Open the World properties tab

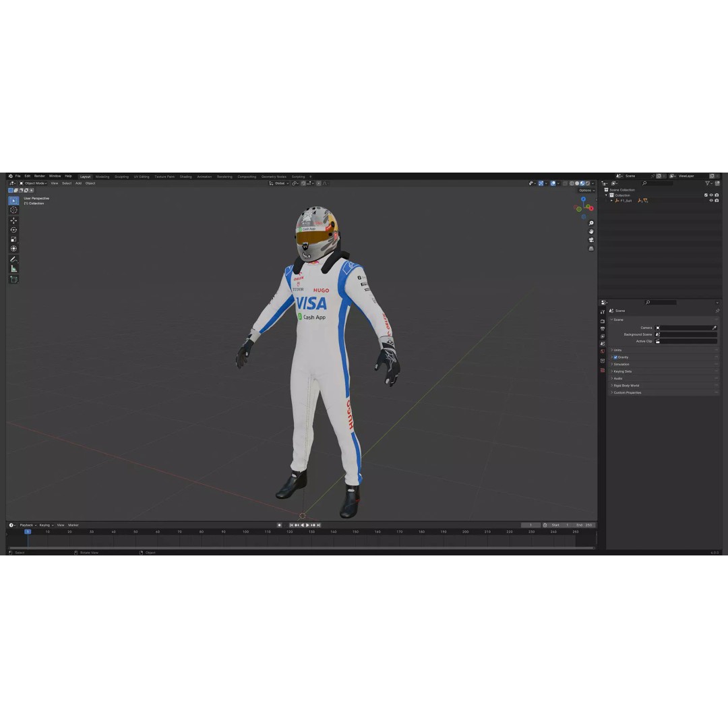pos(603,351)
